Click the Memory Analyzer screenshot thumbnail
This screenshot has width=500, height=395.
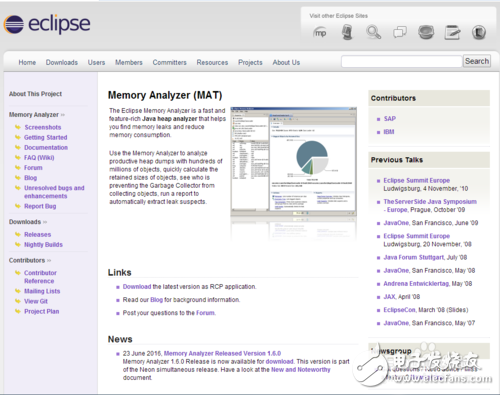293,162
